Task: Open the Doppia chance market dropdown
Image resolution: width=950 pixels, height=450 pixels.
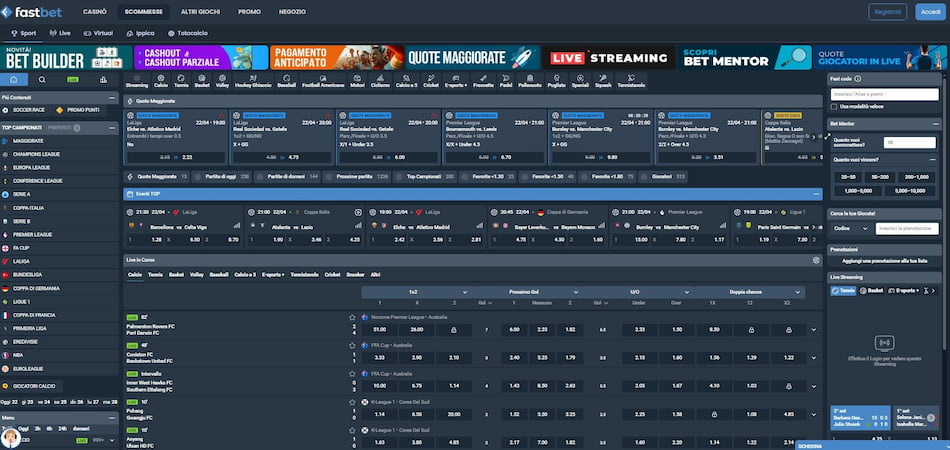Action: point(750,292)
